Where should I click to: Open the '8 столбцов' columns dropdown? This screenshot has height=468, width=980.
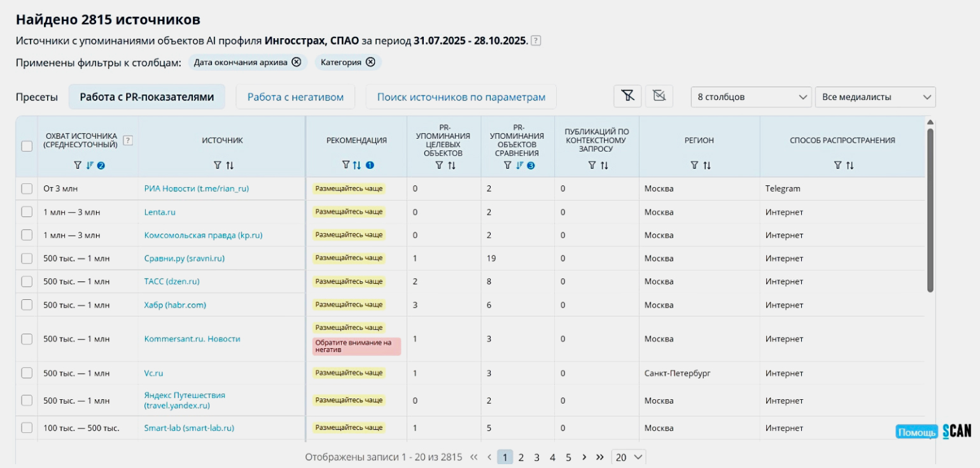pos(751,97)
